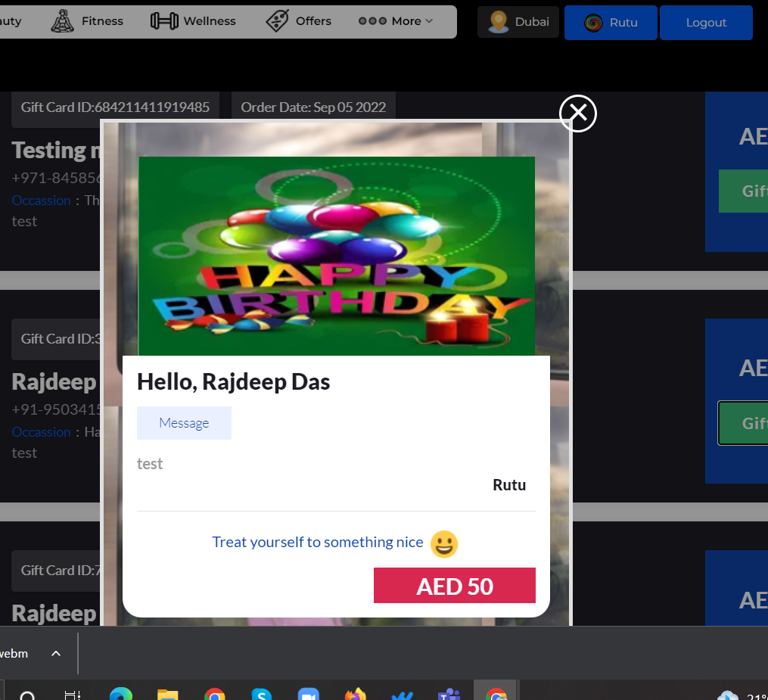Click the Rutu profile avatar icon

pos(593,23)
